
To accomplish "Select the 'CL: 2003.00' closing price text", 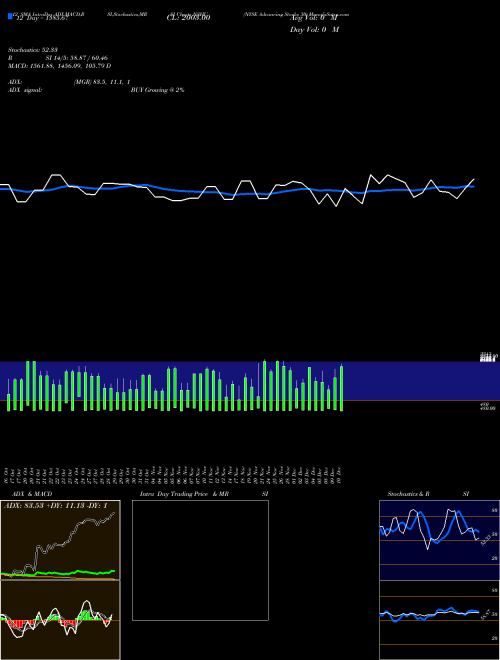I will point(189,17).
